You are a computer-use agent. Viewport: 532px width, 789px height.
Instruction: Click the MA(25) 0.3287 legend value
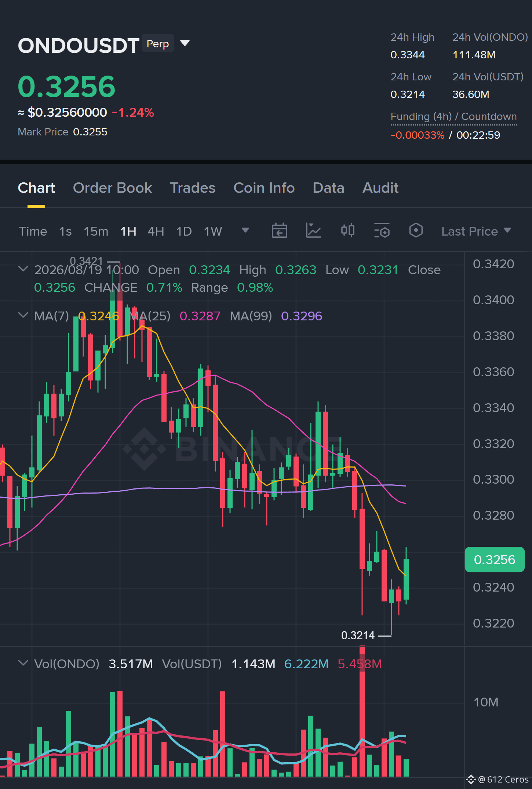200,316
